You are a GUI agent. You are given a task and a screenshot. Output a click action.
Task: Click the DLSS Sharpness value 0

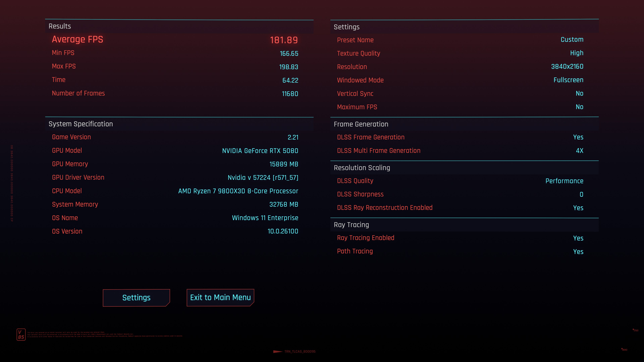pyautogui.click(x=581, y=194)
